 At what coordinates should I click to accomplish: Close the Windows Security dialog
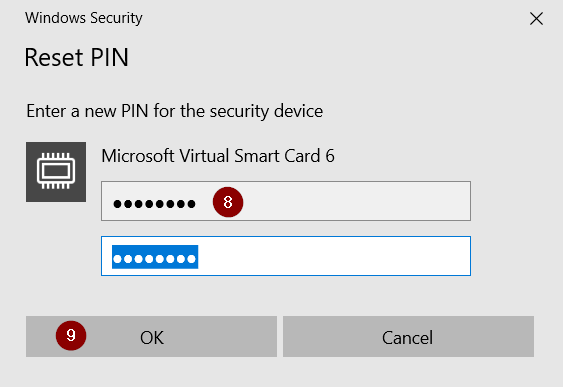pos(536,18)
